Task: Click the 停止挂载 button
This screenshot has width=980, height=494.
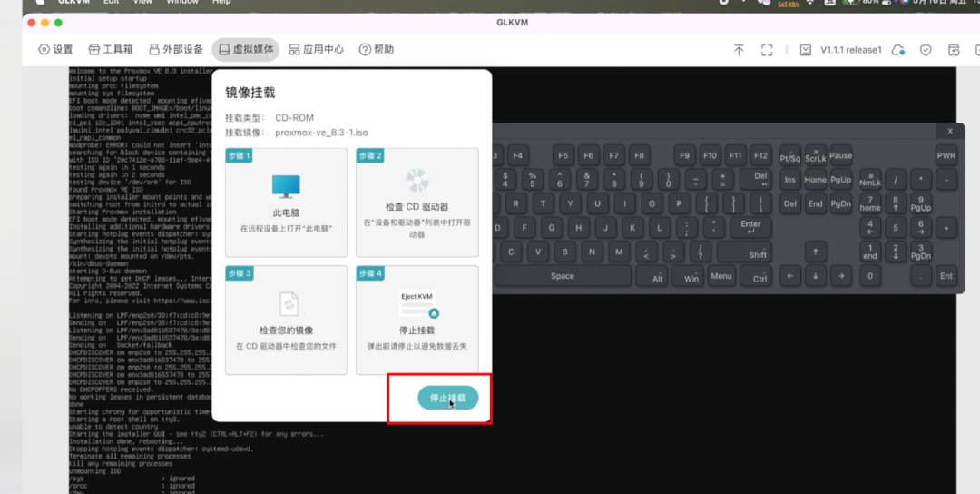Action: (447, 398)
